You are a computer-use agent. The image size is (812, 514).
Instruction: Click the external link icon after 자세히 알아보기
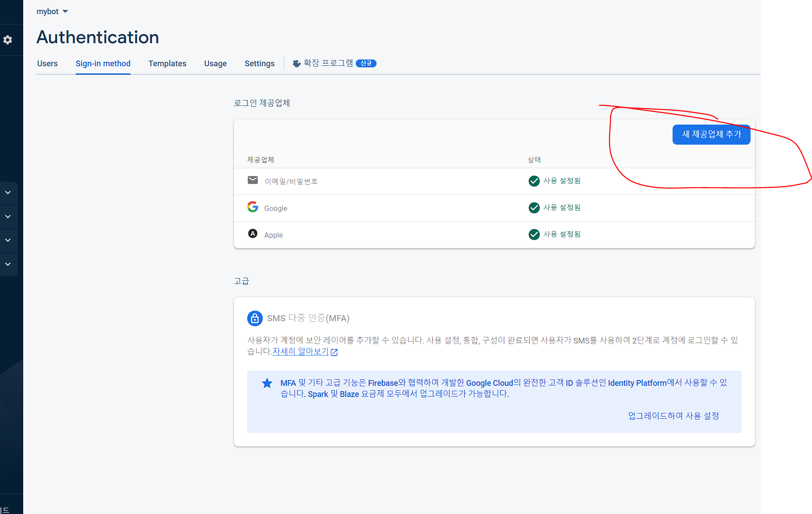click(x=334, y=352)
